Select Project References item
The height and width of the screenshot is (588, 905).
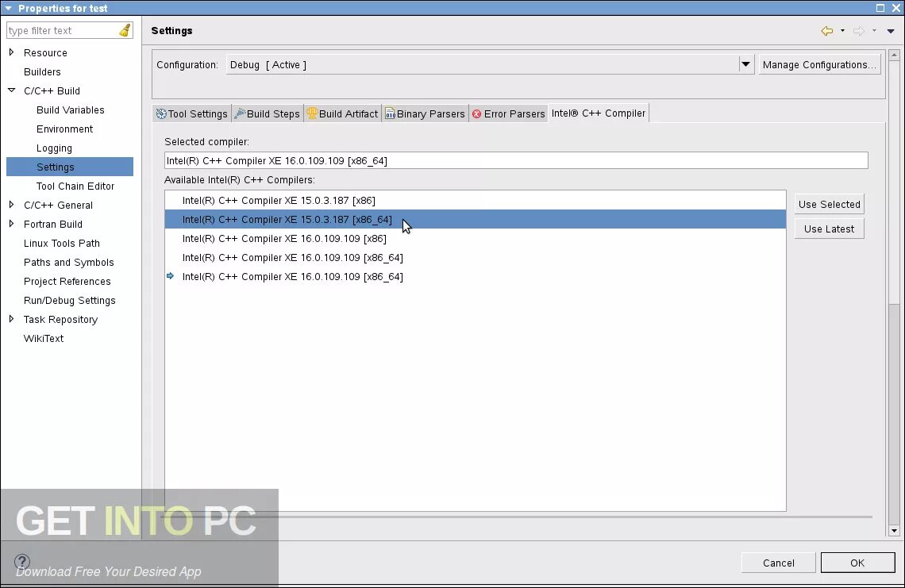click(67, 281)
